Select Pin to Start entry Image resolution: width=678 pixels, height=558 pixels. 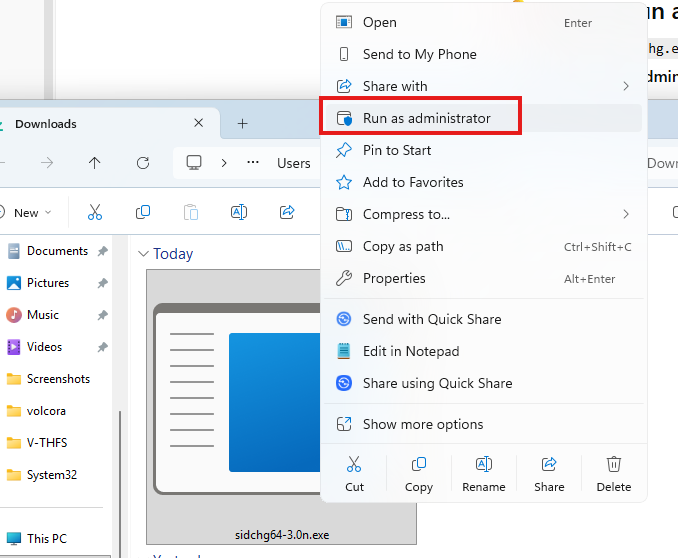tap(483, 151)
